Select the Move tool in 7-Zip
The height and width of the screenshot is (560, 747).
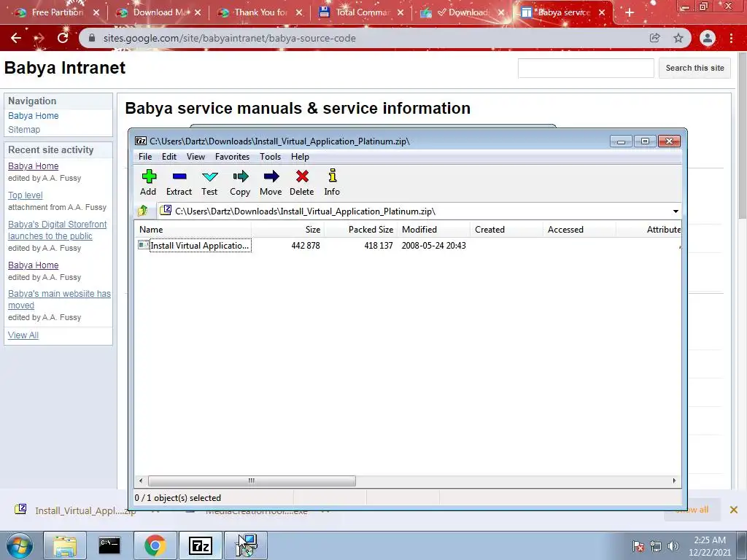click(271, 182)
